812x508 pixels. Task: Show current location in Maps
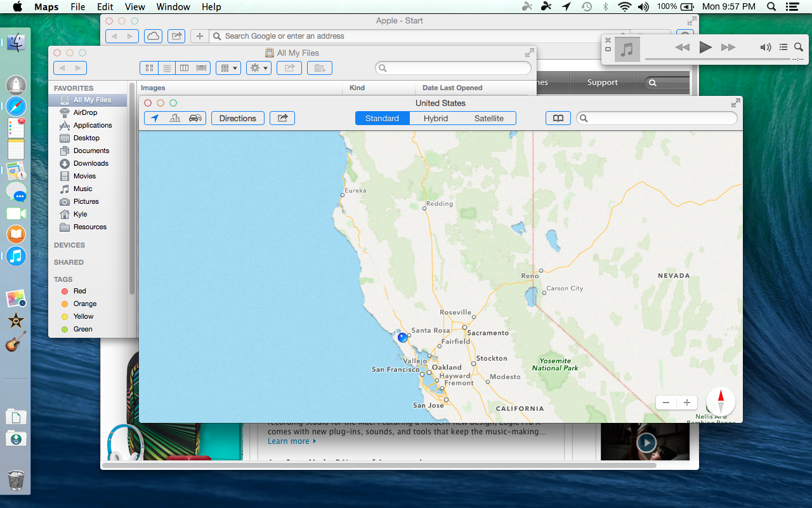[x=155, y=118]
